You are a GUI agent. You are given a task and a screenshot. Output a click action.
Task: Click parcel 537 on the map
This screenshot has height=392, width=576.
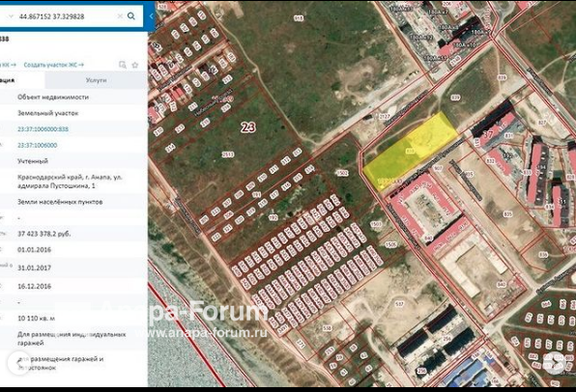[400, 304]
